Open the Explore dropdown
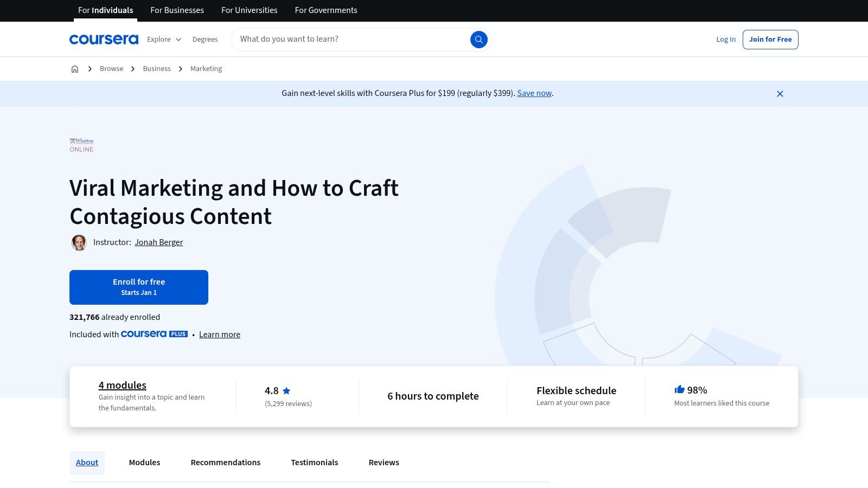This screenshot has width=868, height=488. tap(163, 39)
